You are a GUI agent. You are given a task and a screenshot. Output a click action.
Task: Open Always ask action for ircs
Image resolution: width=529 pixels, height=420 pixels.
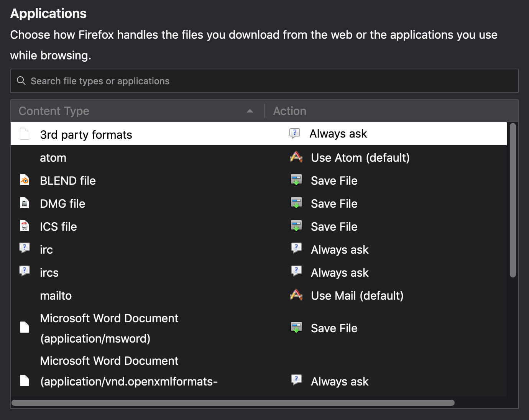coord(339,272)
